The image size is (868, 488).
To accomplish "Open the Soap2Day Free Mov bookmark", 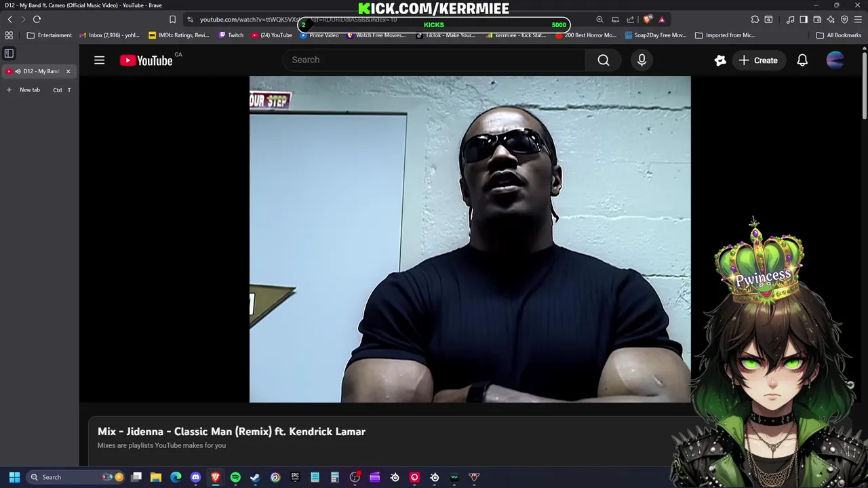I will pos(656,35).
